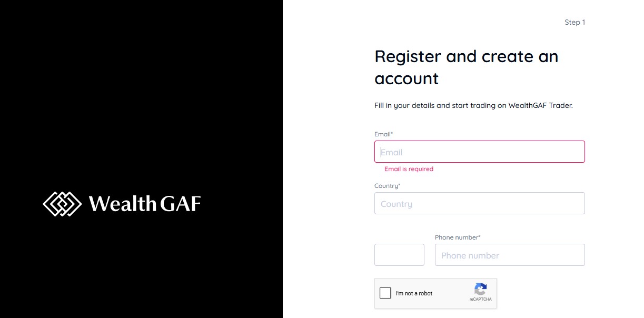Select the Email* field label
The height and width of the screenshot is (318, 644).
coord(383,134)
